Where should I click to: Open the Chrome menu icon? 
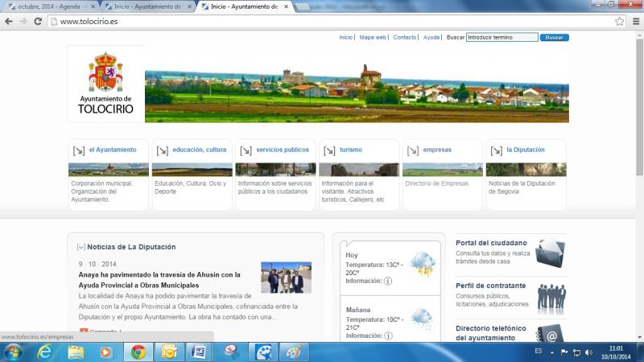[x=634, y=22]
